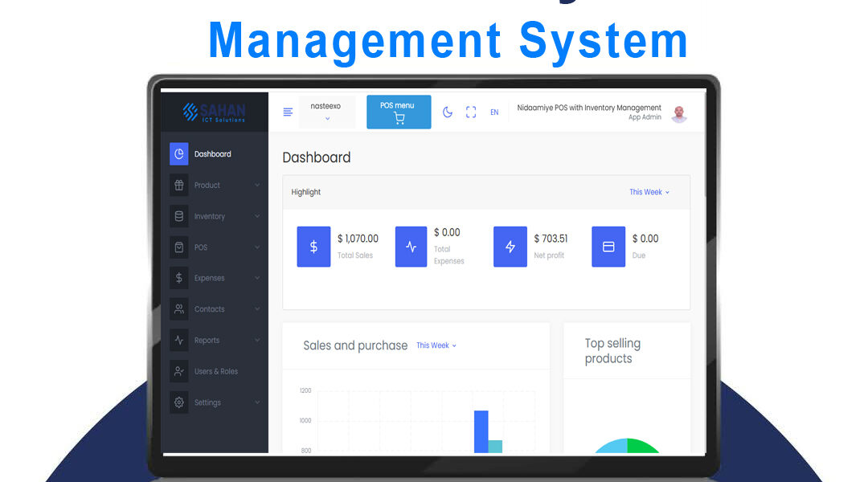Image resolution: width=868 pixels, height=482 pixels.
Task: Expand the POS menu chevron
Action: click(257, 247)
